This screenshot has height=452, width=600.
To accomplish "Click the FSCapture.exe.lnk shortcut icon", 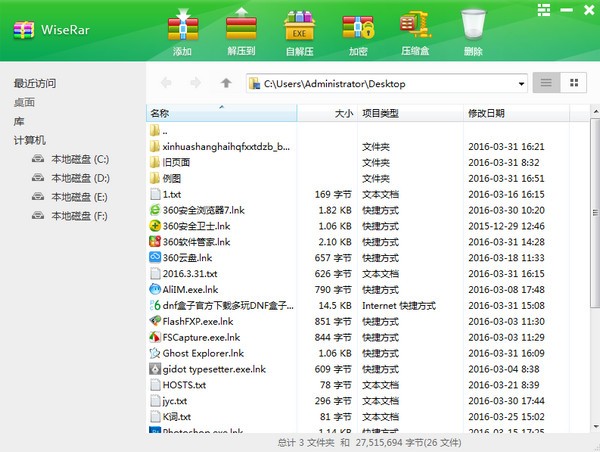I will pos(155,337).
